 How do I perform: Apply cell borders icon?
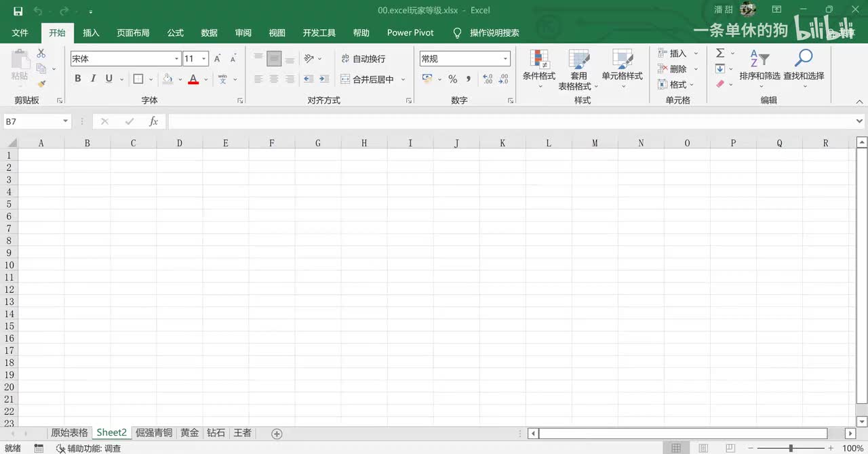tap(138, 79)
